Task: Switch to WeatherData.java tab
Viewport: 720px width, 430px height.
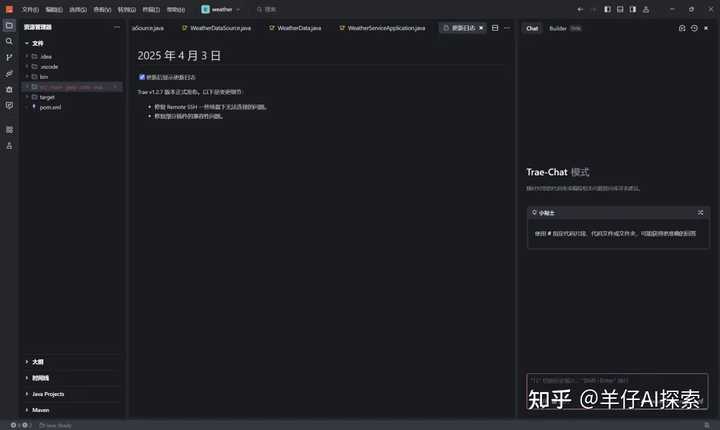Action: (x=295, y=28)
